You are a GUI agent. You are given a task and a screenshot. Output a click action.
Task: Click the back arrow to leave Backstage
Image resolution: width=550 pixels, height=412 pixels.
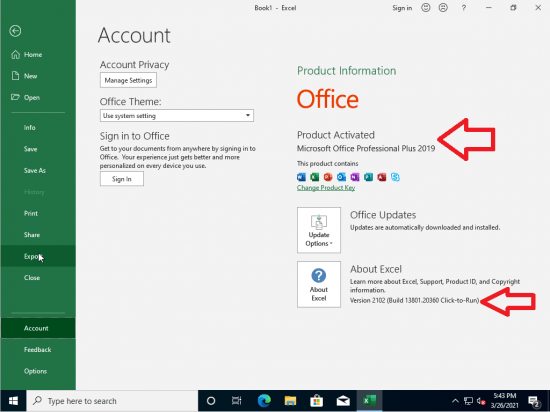click(x=15, y=31)
